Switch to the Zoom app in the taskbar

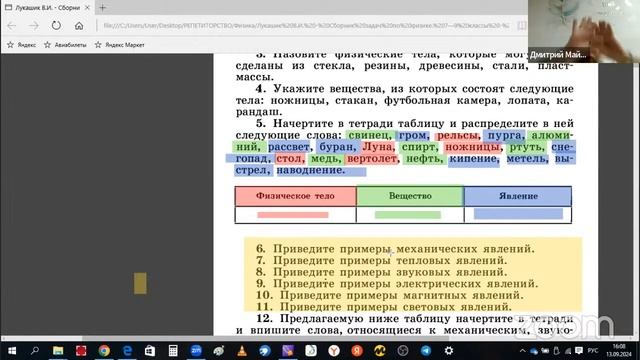tap(196, 351)
